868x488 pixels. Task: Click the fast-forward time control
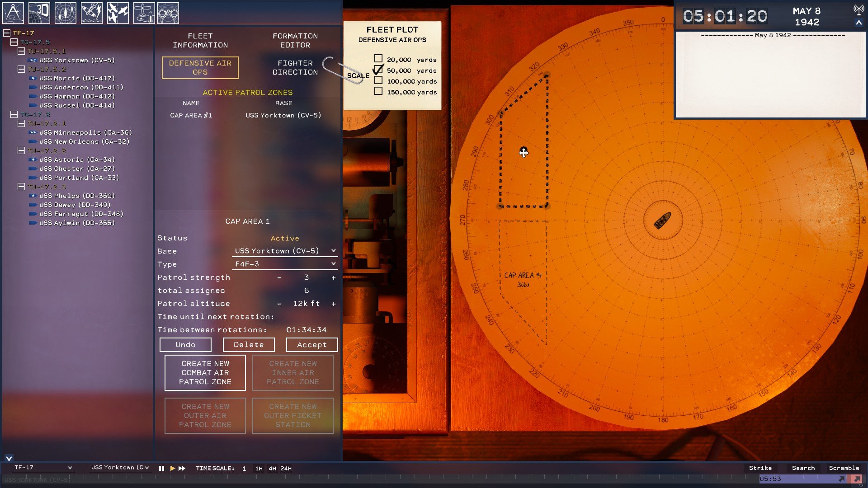[182, 469]
